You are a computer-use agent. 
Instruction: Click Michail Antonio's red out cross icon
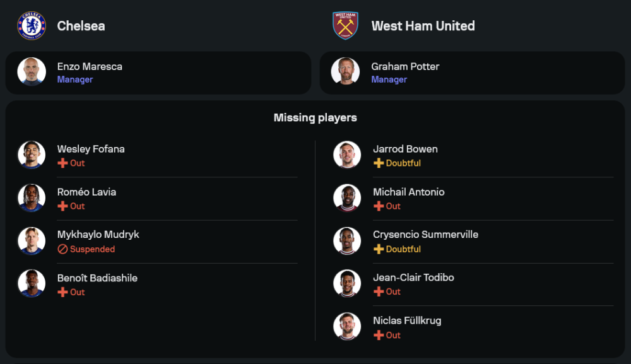[x=379, y=206]
